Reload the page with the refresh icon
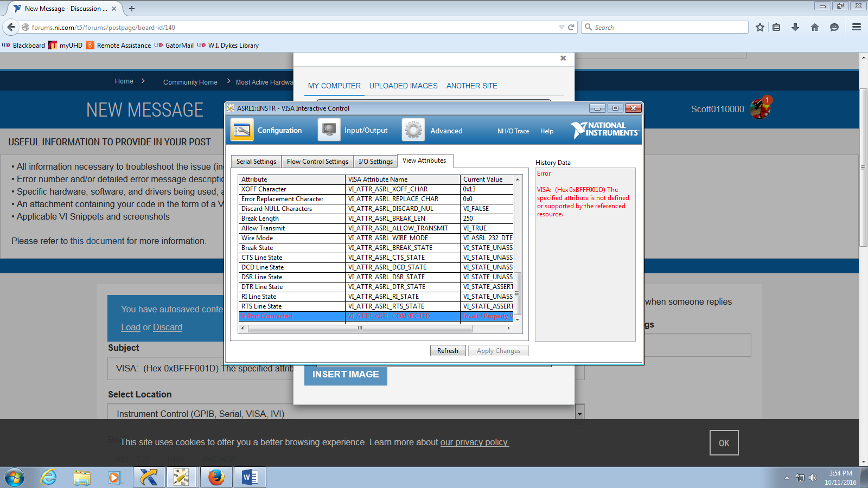The width and height of the screenshot is (868, 488). tap(571, 27)
